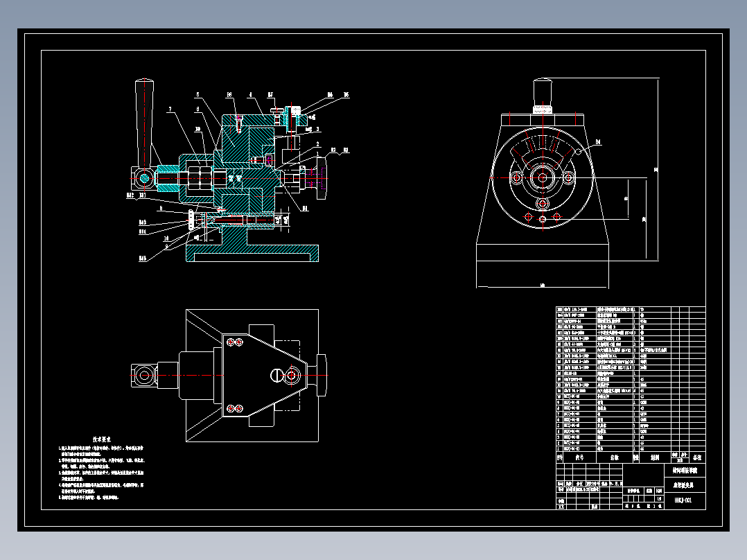Viewport: 747px width, 560px height.
Task: Click the bottom hole on the circular flange
Action: (x=542, y=219)
